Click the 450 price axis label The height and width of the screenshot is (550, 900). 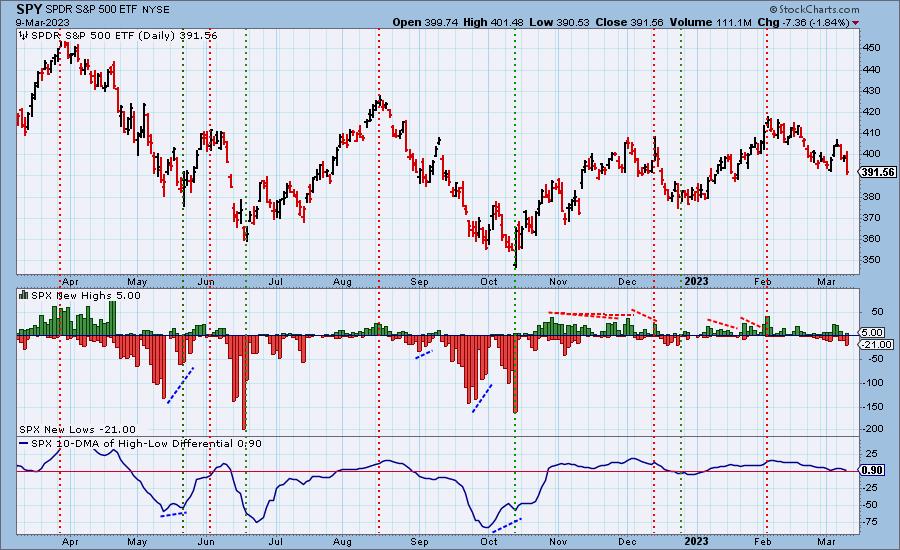[x=871, y=48]
